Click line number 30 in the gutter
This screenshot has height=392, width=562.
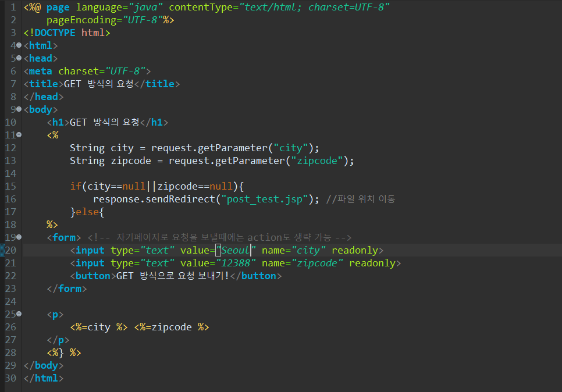pyautogui.click(x=10, y=378)
